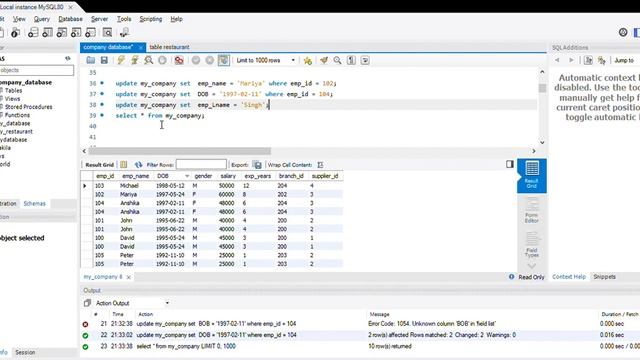The height and width of the screenshot is (360, 640).
Task: Refresh result grid rows icon
Action: (x=138, y=165)
